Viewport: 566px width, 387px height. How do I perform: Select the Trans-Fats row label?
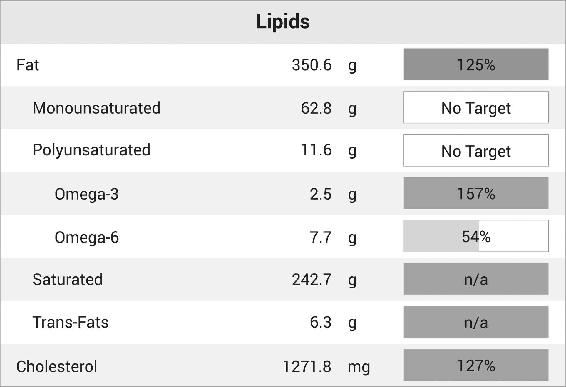[71, 323]
